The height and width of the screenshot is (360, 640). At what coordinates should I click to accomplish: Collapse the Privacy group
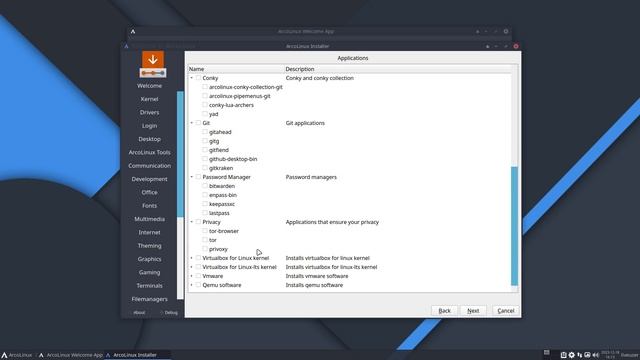(x=191, y=222)
